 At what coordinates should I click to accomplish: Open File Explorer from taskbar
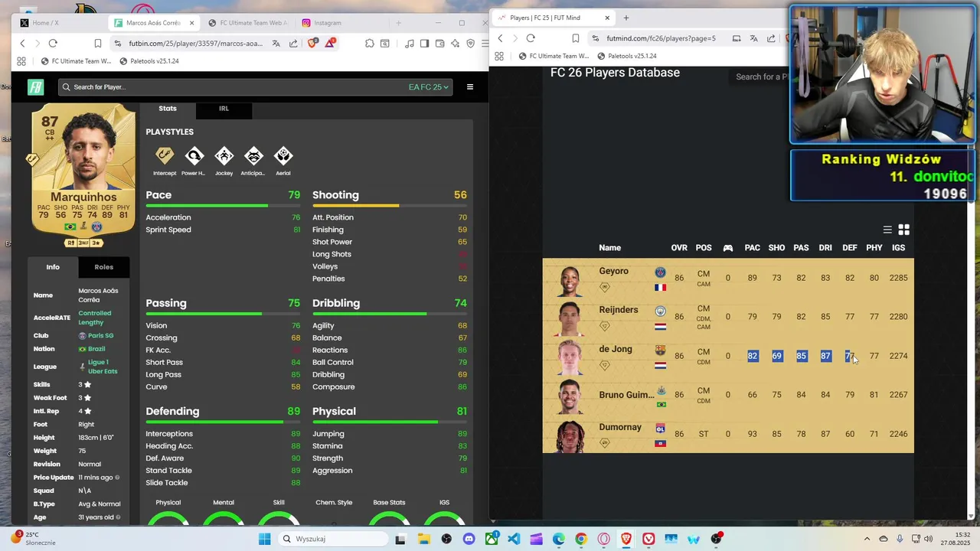point(424,540)
